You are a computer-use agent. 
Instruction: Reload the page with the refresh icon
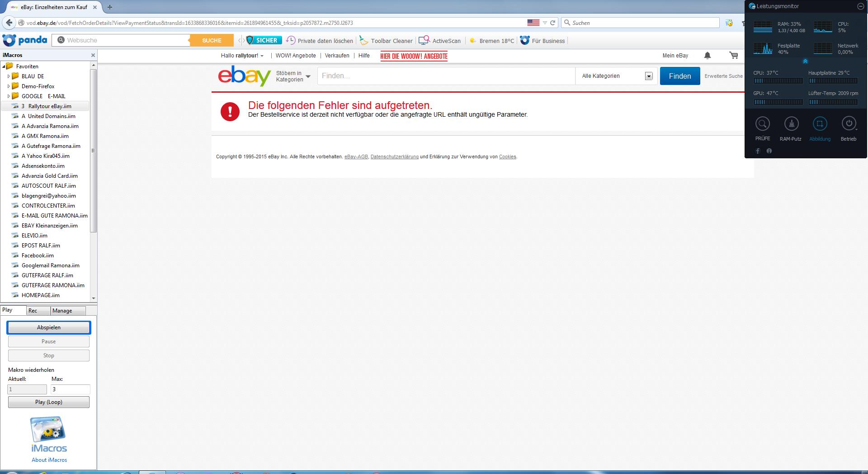point(552,23)
